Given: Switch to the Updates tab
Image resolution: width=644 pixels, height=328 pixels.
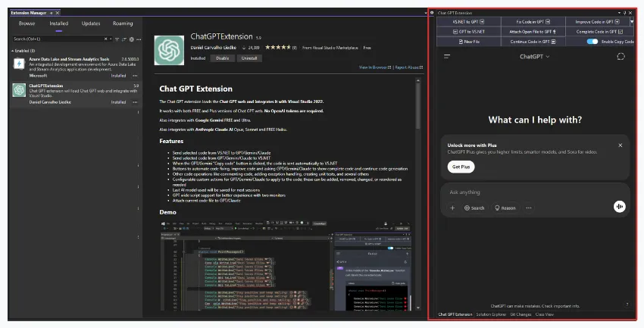Looking at the screenshot, I should [x=90, y=23].
